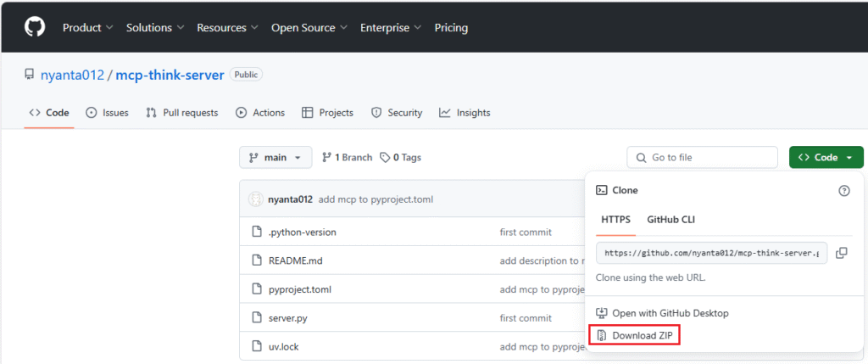Screen dimensions: 868x364
Task: Open the main branch selector dropdown
Action: click(275, 157)
